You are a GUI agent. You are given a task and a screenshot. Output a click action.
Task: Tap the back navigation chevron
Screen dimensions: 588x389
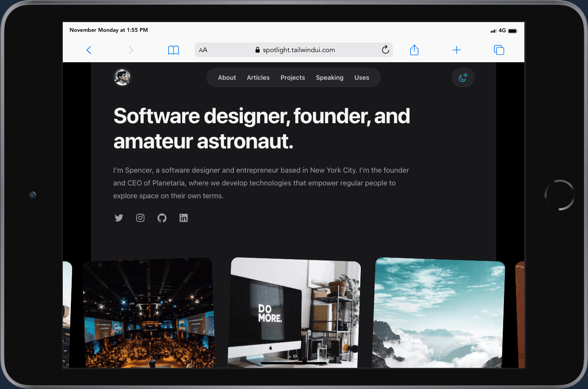click(88, 50)
